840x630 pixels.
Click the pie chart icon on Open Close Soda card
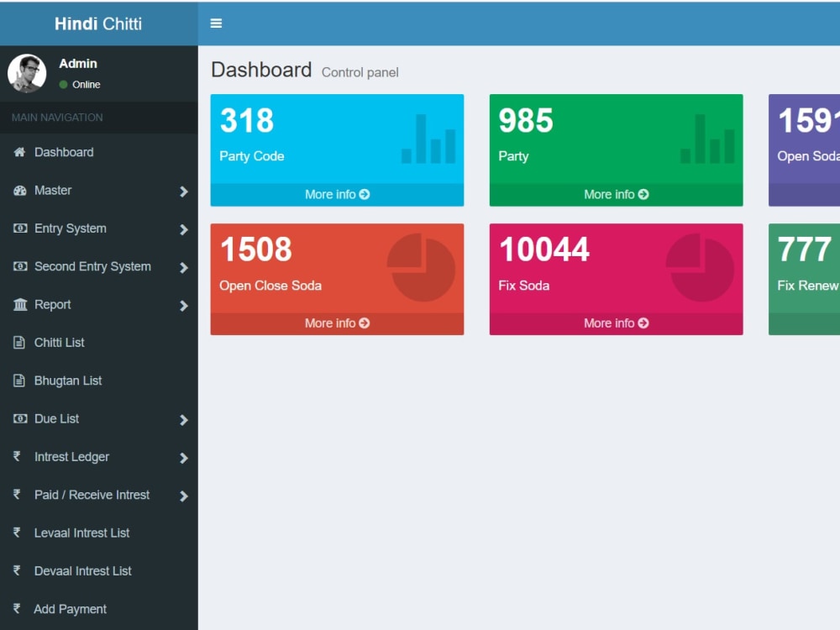click(421, 267)
